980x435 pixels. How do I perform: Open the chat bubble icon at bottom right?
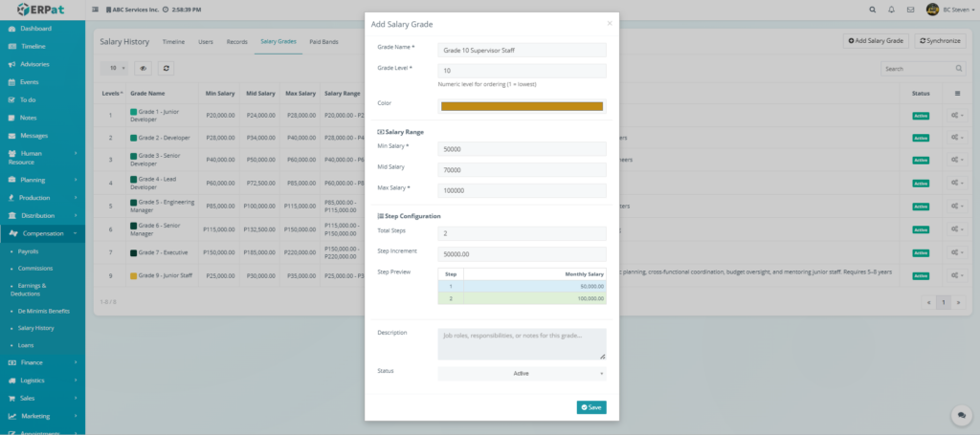tap(959, 416)
